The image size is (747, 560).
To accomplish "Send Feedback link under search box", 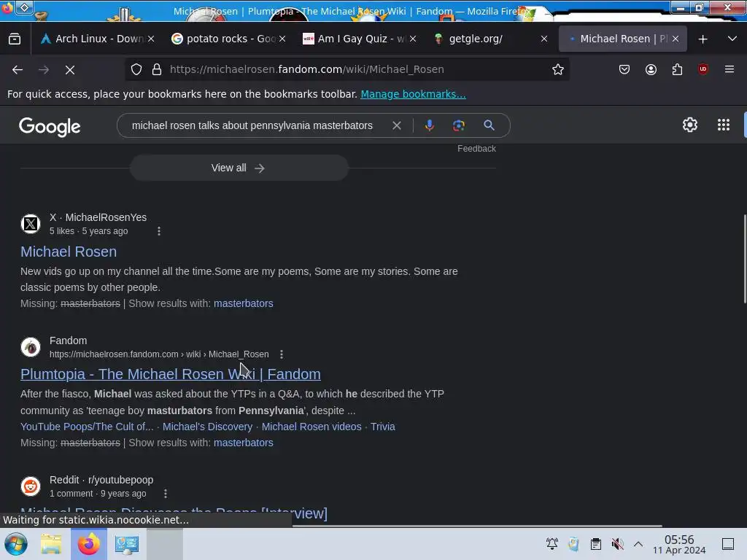I will tap(476, 149).
